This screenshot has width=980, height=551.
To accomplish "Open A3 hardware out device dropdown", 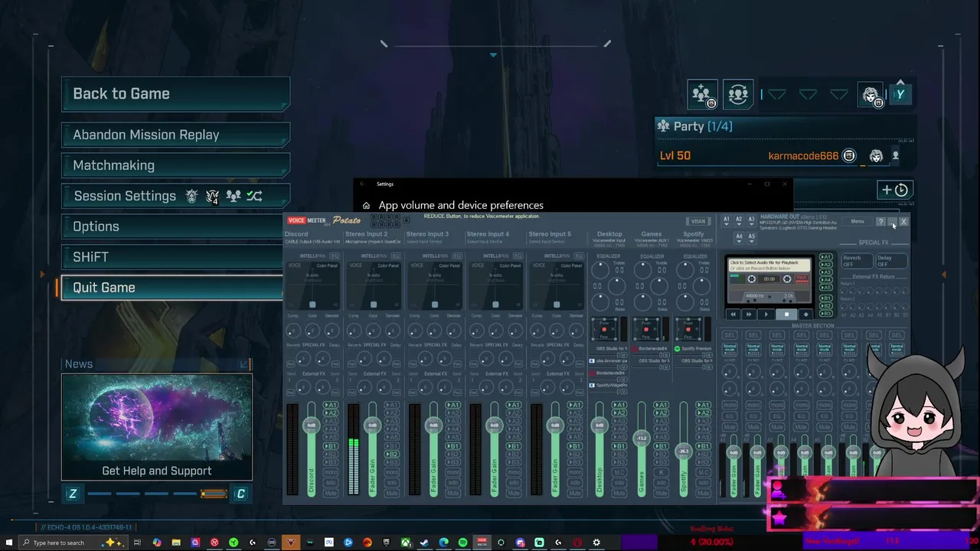I will tap(751, 221).
